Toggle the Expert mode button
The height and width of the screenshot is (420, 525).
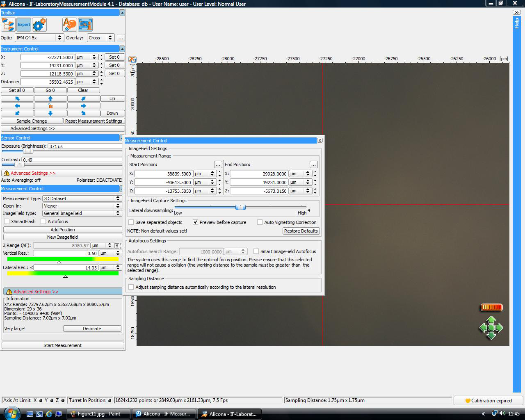24,25
